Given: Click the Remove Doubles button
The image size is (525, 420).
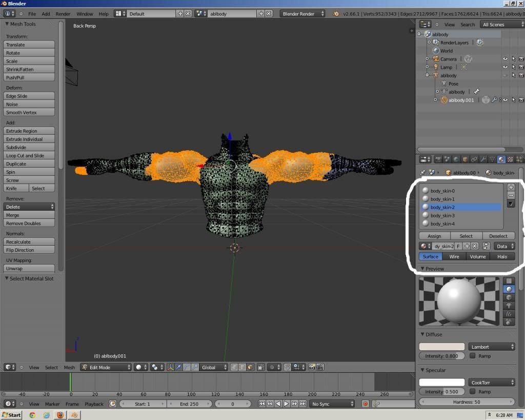Looking at the screenshot, I should 29,224.
